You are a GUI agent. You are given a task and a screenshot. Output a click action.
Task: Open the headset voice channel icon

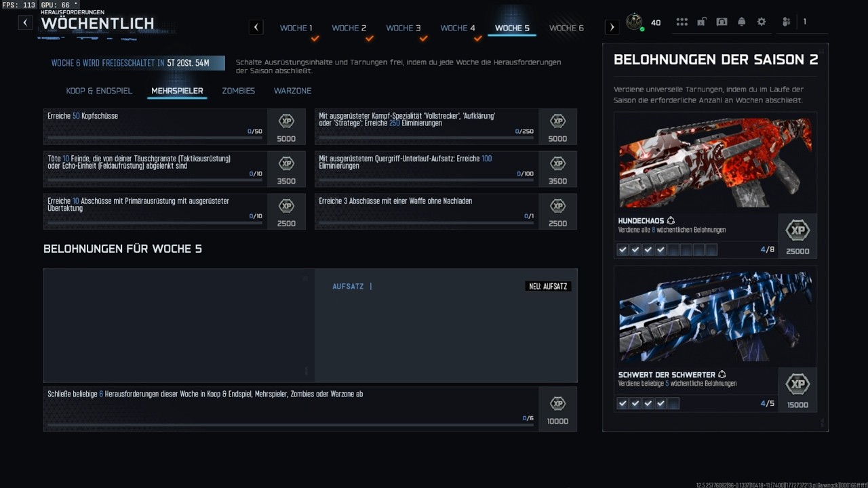tap(722, 22)
